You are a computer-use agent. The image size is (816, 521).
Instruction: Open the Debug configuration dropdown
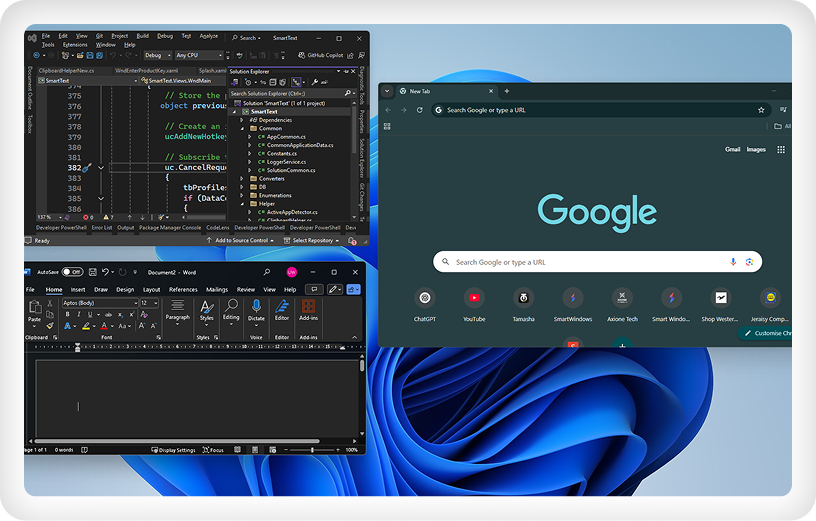tap(156, 55)
